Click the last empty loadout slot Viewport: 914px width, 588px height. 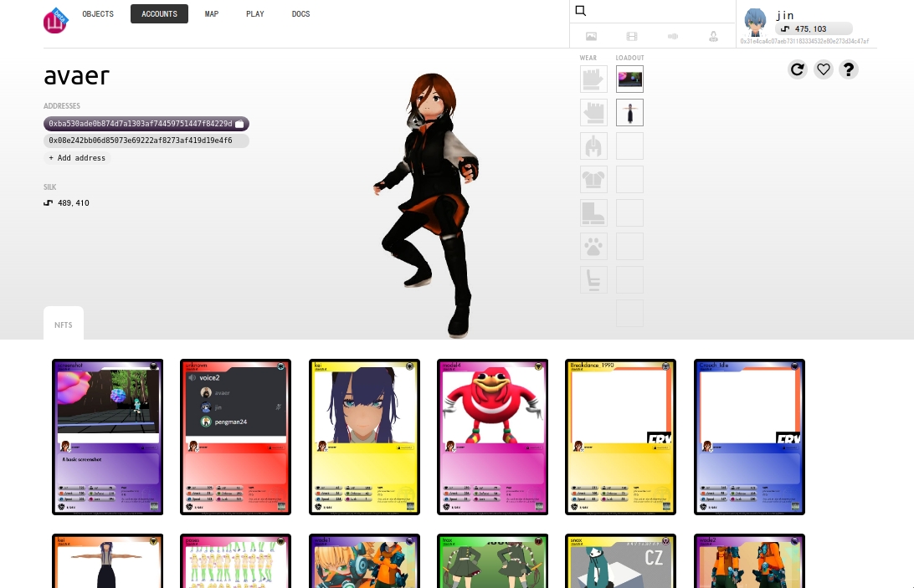(629, 314)
